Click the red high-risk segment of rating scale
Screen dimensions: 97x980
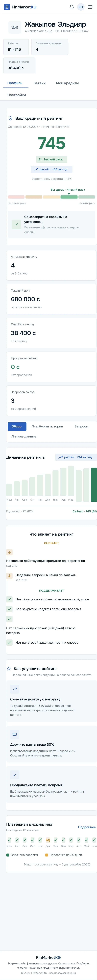(16, 197)
